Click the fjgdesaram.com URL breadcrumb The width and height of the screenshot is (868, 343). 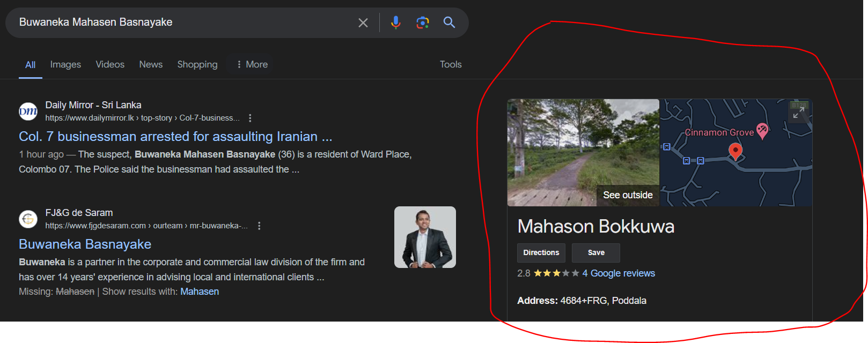[x=146, y=226]
